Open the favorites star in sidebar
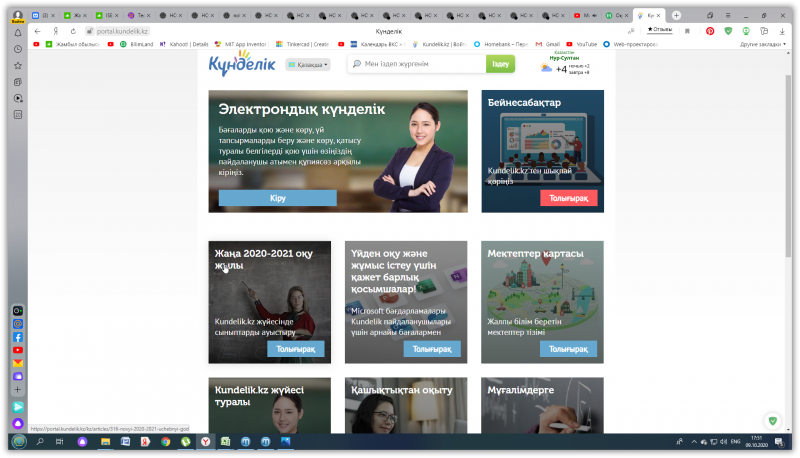This screenshot has height=458, width=800. pos(18,66)
